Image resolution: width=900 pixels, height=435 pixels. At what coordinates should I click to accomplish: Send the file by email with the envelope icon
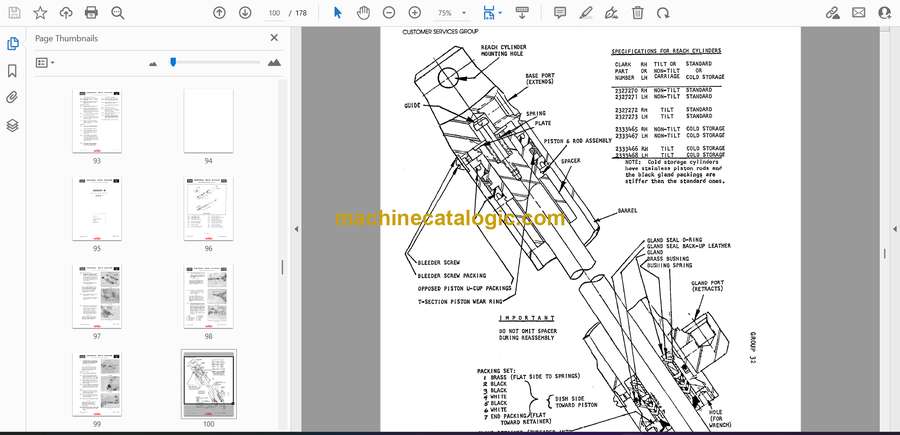859,13
